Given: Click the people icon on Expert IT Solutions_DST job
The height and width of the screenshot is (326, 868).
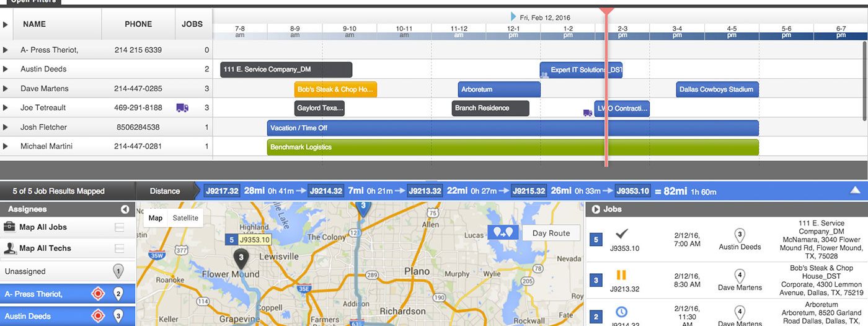Looking at the screenshot, I should point(544,75).
